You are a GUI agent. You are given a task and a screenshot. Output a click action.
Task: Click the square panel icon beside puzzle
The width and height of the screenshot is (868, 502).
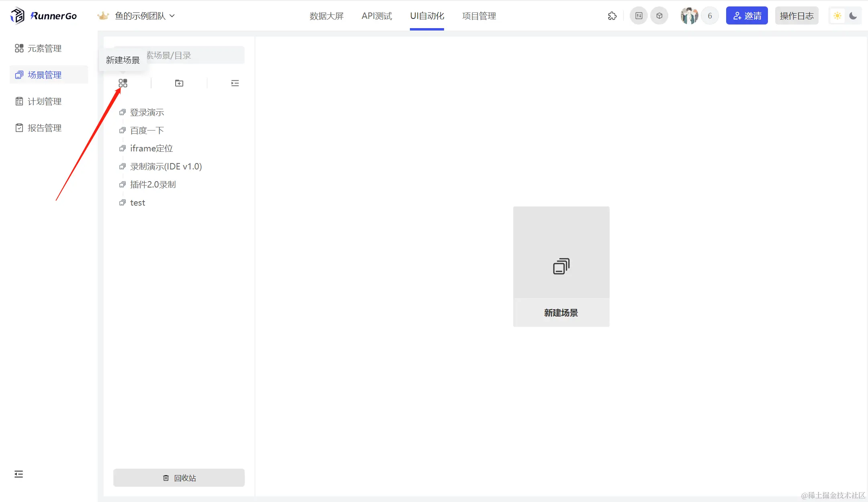click(x=639, y=16)
